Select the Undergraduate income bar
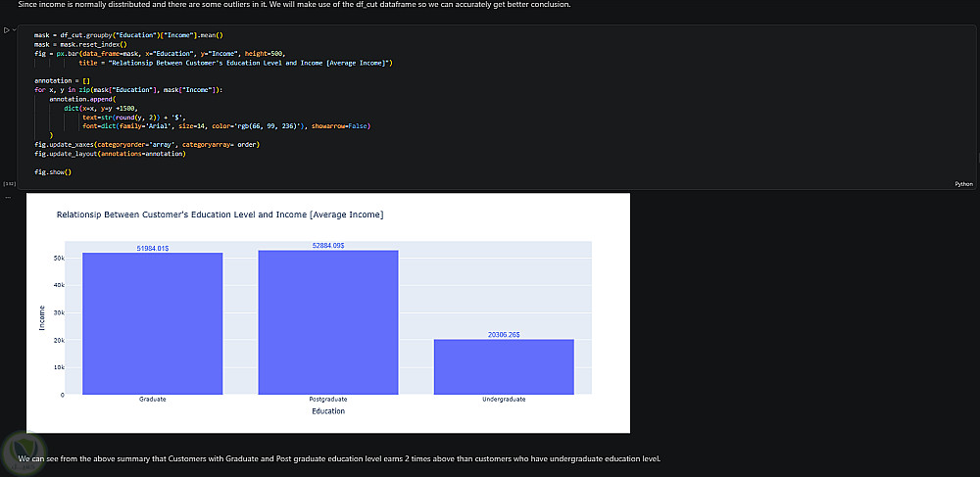980x477 pixels. 504,367
